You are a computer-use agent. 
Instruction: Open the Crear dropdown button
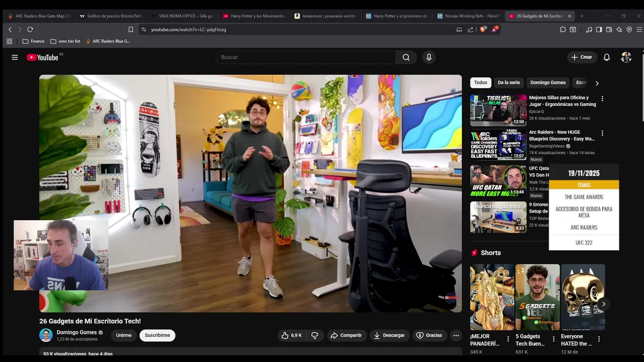click(x=582, y=57)
